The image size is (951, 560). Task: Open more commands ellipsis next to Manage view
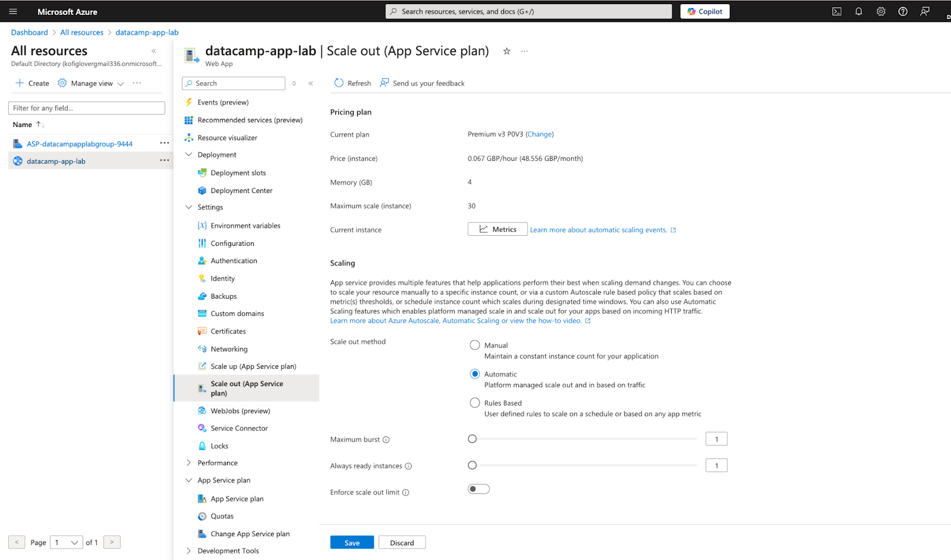coord(137,83)
